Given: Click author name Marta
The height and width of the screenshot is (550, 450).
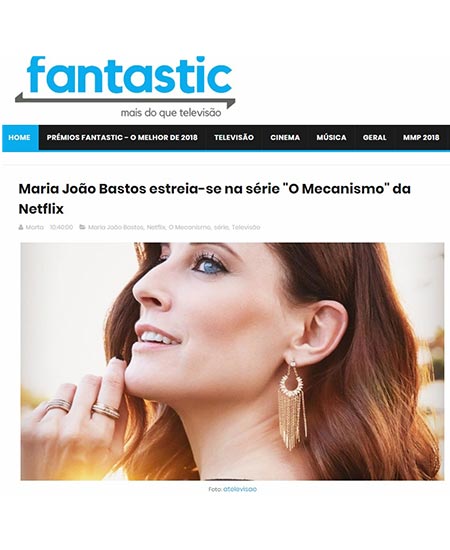Looking at the screenshot, I should click(35, 227).
